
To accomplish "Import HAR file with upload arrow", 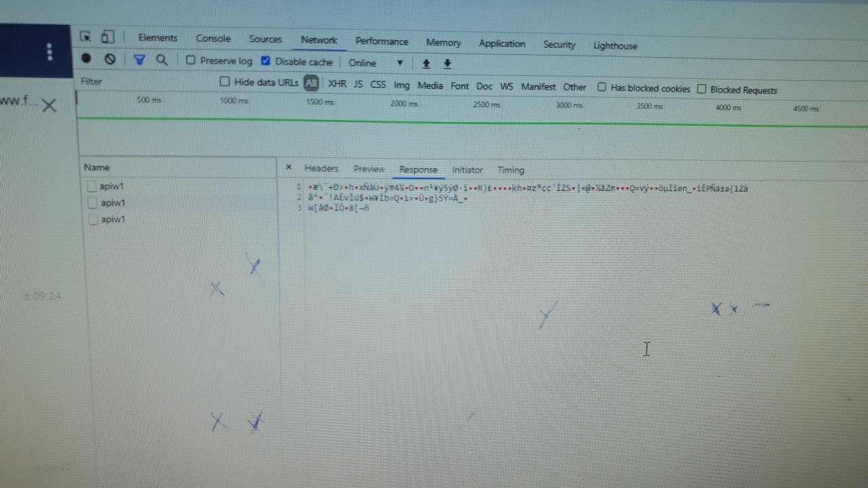I will [426, 63].
